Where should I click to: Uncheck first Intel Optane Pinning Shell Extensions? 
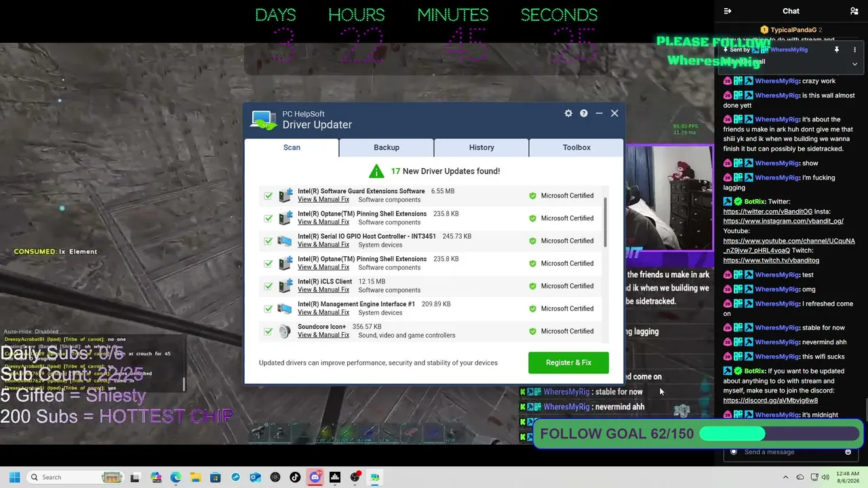268,218
